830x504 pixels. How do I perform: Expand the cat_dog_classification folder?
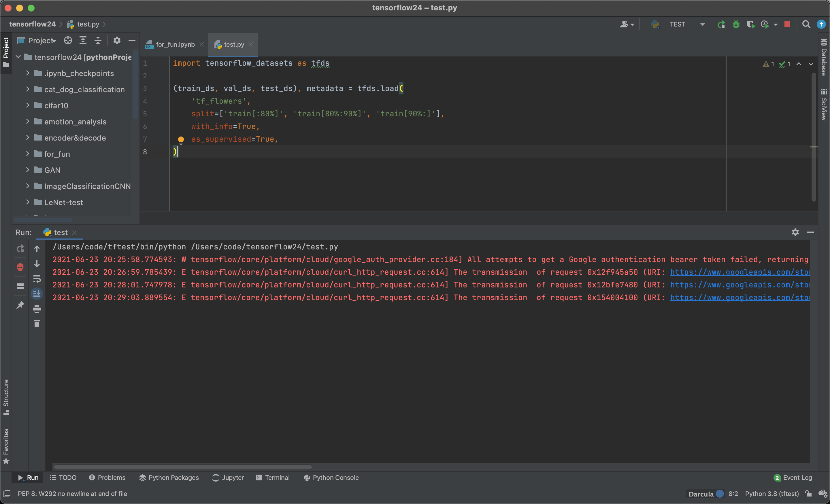pos(28,89)
